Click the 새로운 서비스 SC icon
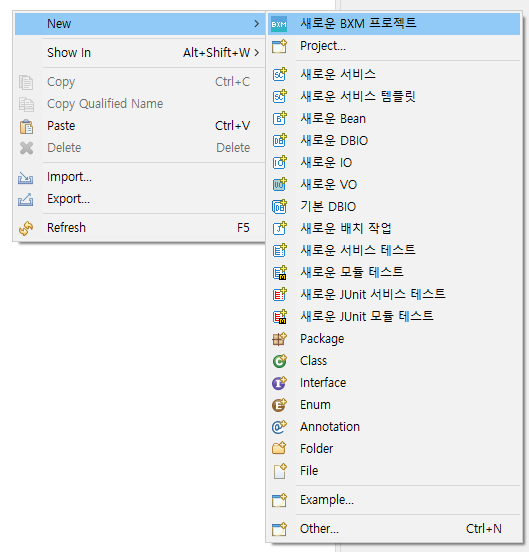The height and width of the screenshot is (552, 529). coord(279,74)
